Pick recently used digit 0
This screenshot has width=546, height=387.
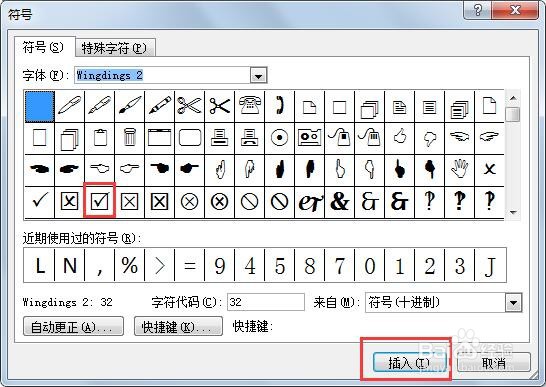coord(369,265)
